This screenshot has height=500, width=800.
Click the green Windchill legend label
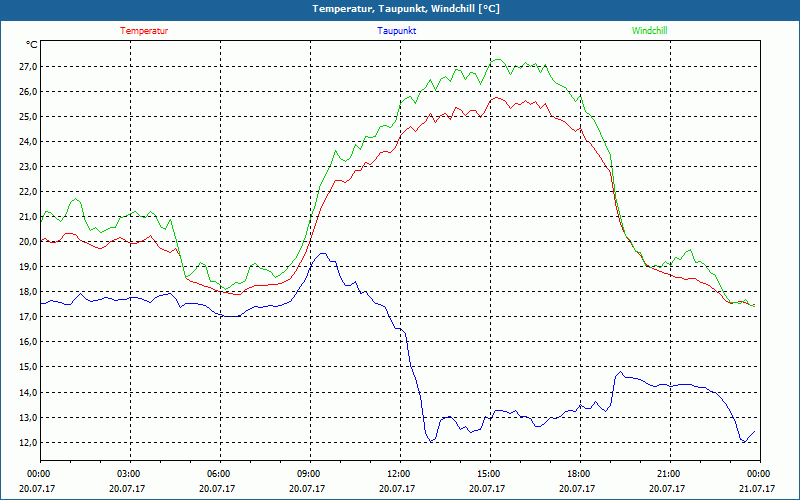pyautogui.click(x=649, y=31)
